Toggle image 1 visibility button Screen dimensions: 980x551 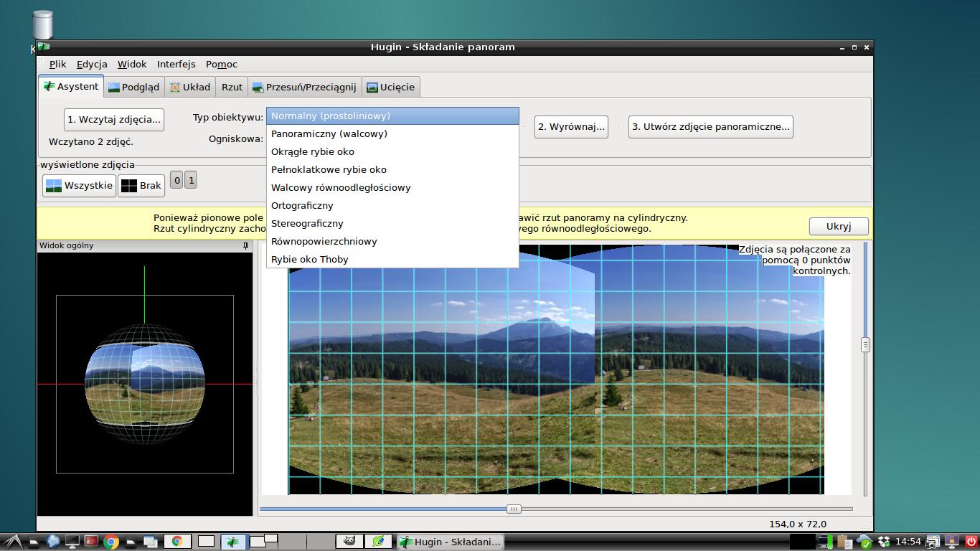pos(191,181)
